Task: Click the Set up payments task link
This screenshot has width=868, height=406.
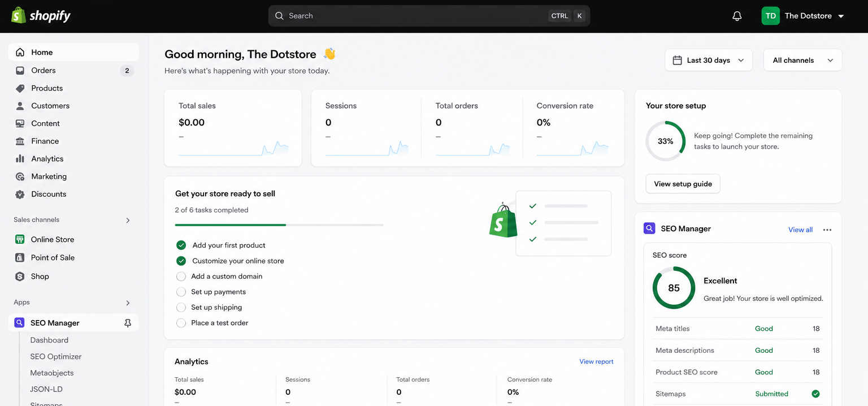Action: pyautogui.click(x=218, y=292)
